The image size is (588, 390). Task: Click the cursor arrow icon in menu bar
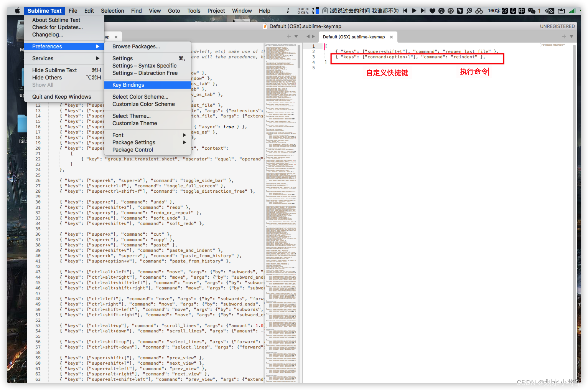pos(460,11)
